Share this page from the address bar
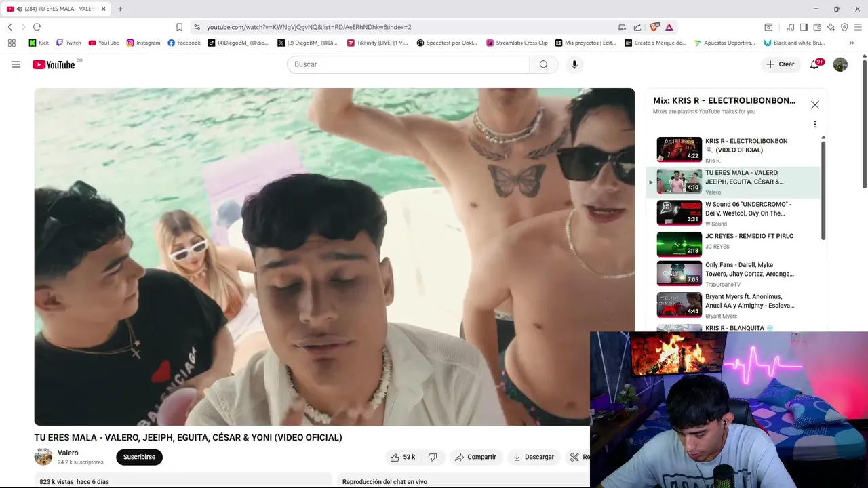The image size is (868, 488). tap(637, 27)
